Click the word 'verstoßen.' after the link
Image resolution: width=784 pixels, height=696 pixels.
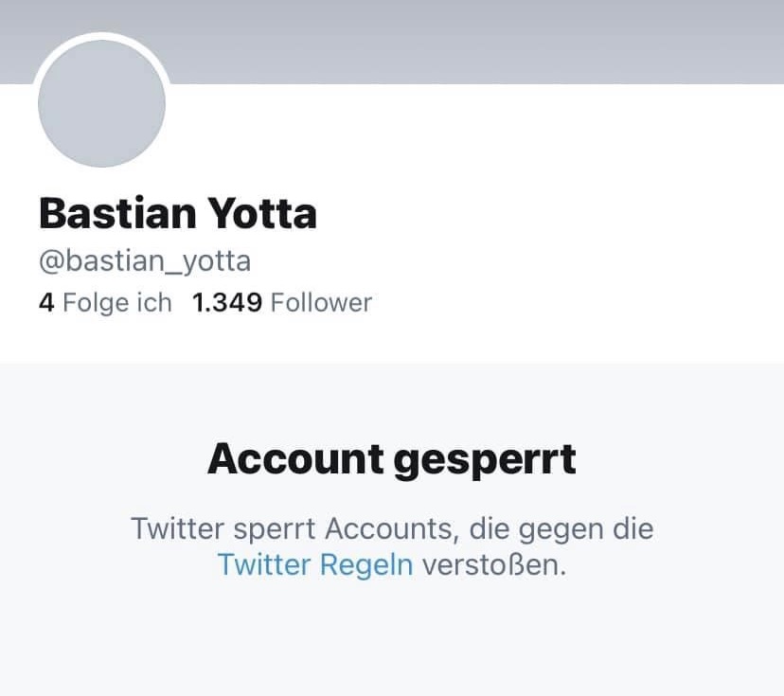(493, 564)
